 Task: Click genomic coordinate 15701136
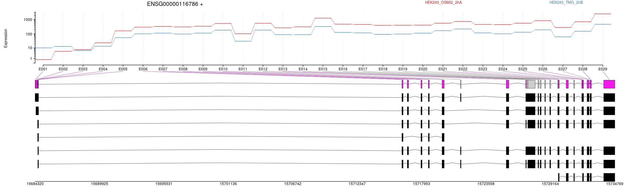[x=228, y=184]
